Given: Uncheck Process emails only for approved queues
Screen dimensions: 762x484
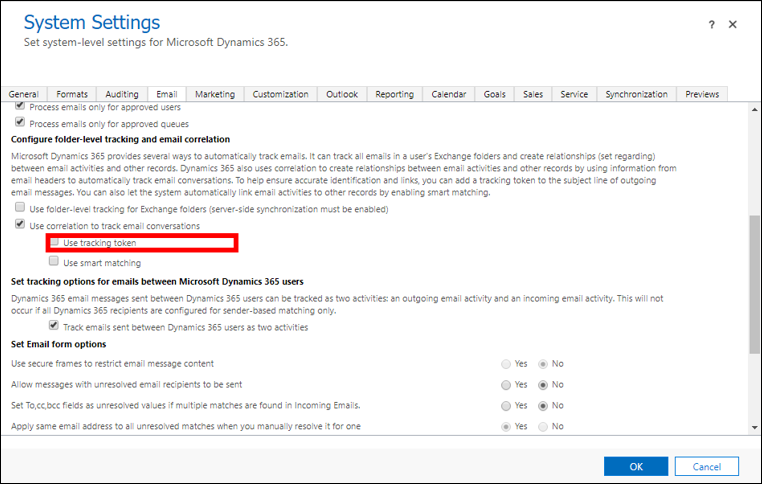Looking at the screenshot, I should 20,122.
